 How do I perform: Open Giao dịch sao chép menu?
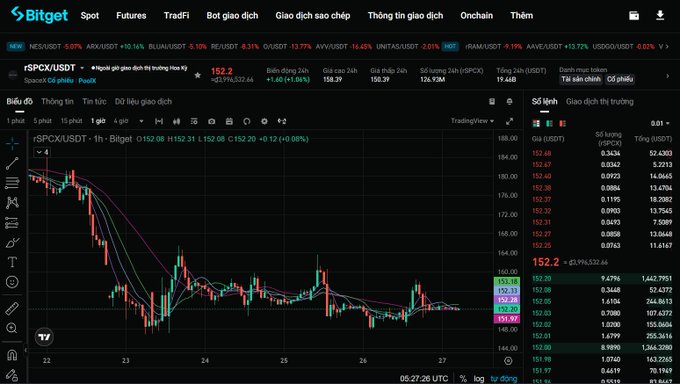(313, 16)
